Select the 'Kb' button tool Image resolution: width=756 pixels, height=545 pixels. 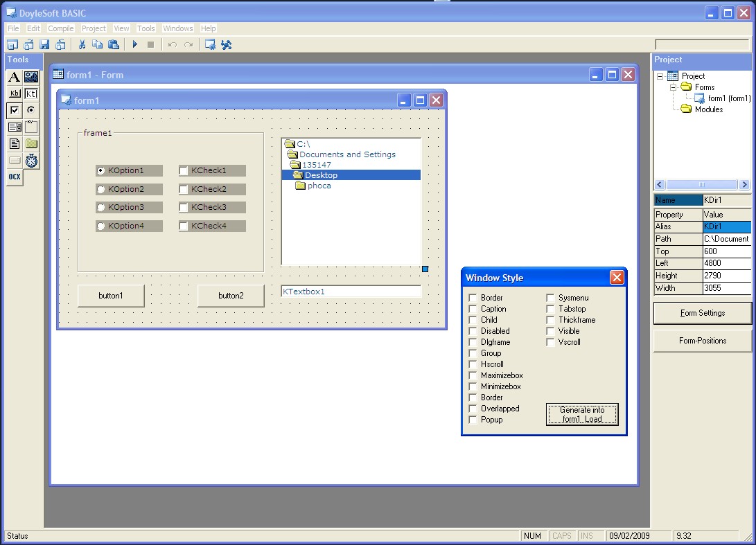coord(15,93)
